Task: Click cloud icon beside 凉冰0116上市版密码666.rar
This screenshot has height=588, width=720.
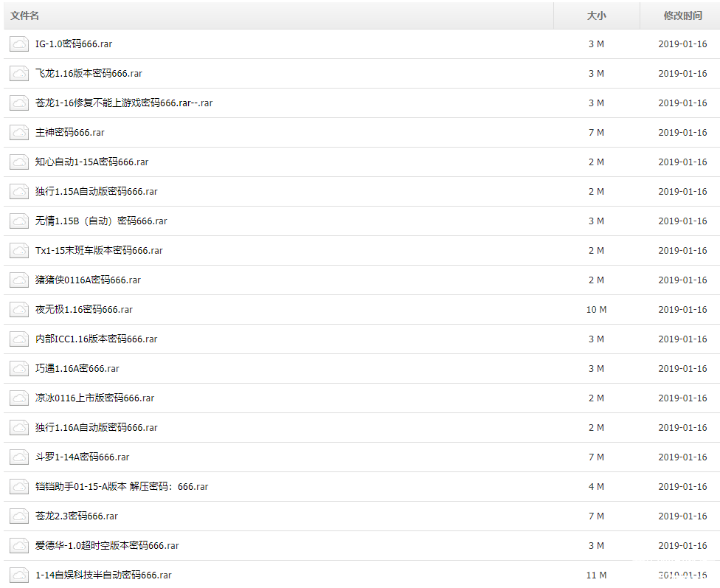Action: tap(19, 398)
